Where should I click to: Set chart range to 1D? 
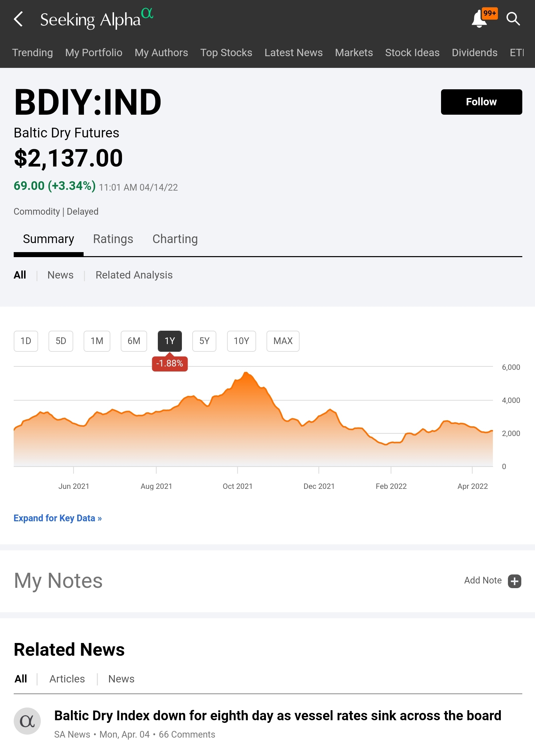(x=26, y=341)
